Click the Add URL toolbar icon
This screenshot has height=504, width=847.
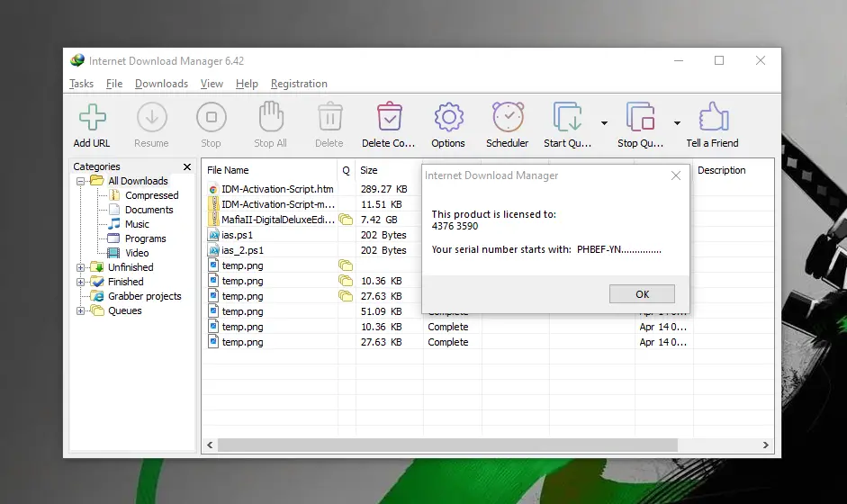[x=92, y=117]
